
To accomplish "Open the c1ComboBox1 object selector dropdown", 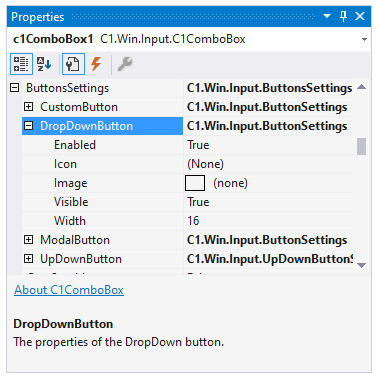I will [364, 39].
